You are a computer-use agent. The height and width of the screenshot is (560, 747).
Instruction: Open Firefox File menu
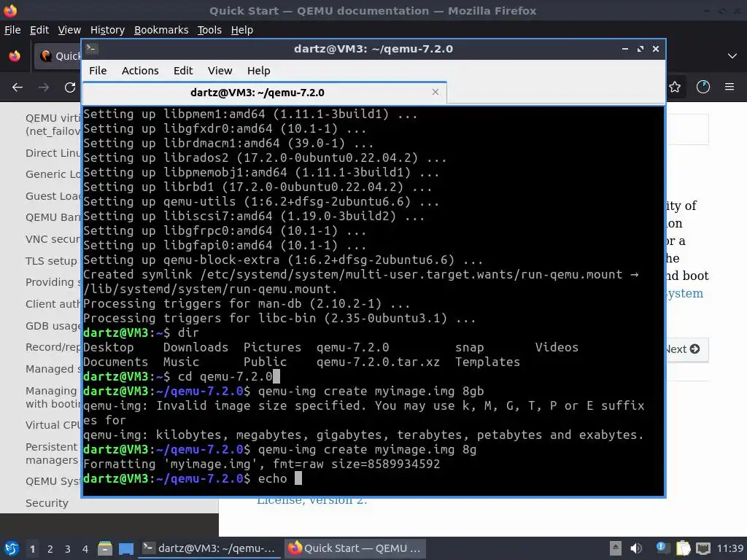(12, 30)
